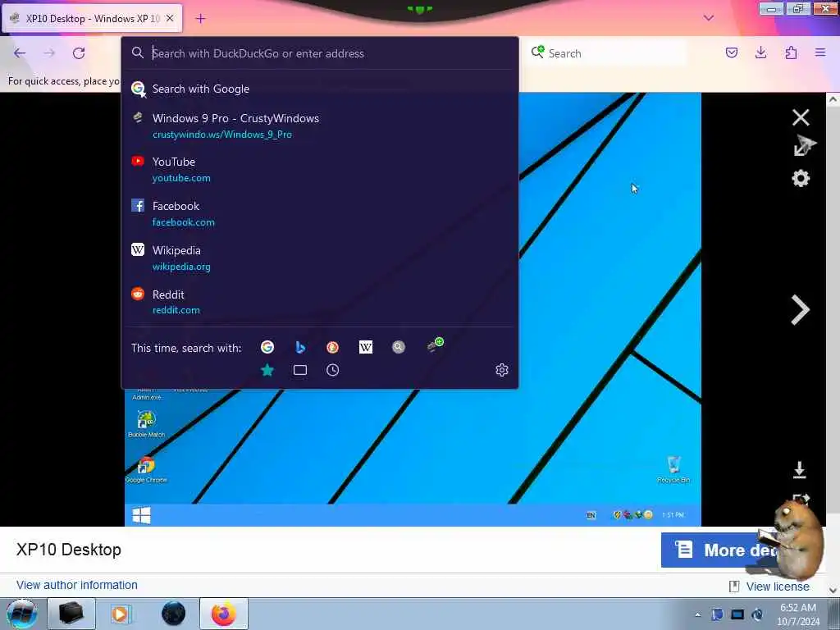This screenshot has height=630, width=840.
Task: Go to next image with right chevron
Action: 801,309
